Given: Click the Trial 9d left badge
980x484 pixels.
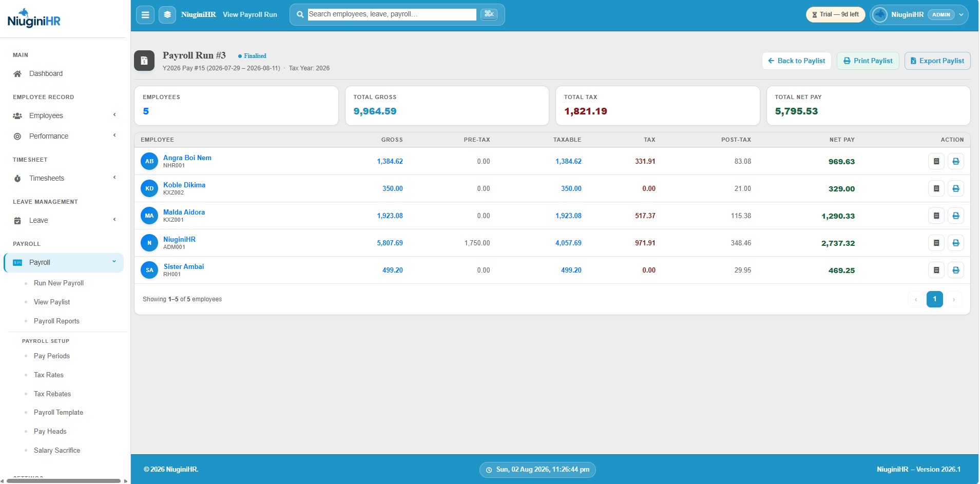Looking at the screenshot, I should (x=835, y=14).
